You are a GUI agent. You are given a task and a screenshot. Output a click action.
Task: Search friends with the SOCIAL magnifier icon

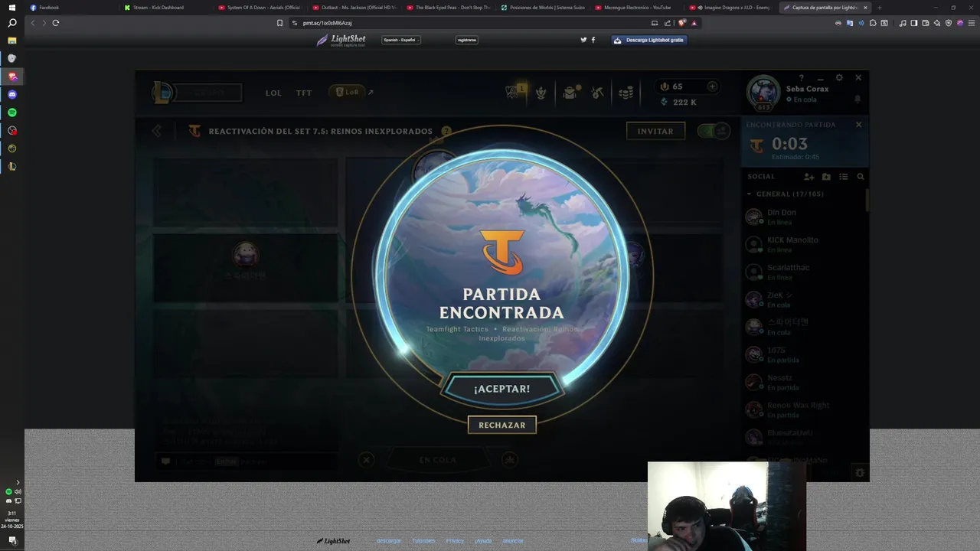click(x=861, y=177)
